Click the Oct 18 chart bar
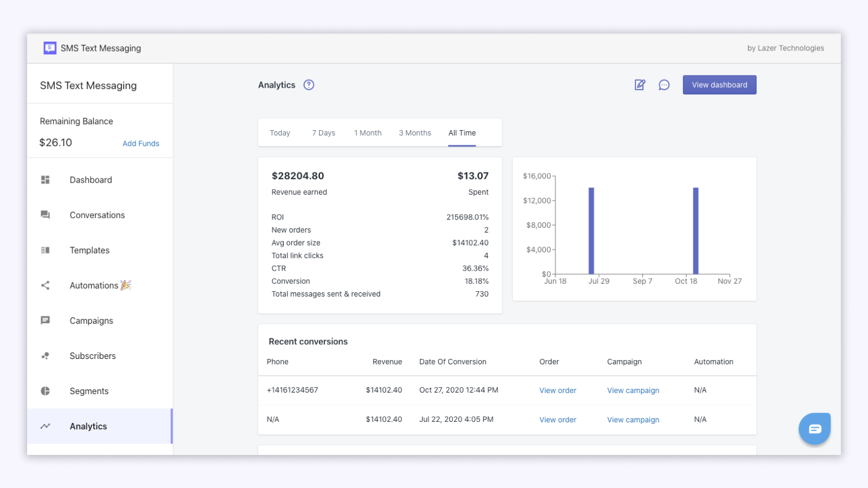Screen dimensions: 868x488 coord(695,231)
